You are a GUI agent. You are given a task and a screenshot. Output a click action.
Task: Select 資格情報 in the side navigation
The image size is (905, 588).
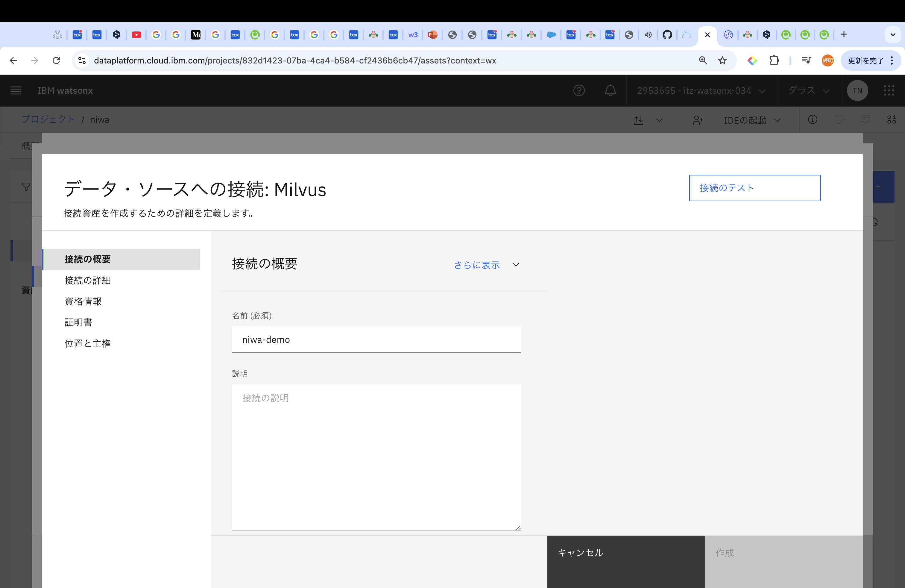(x=83, y=301)
